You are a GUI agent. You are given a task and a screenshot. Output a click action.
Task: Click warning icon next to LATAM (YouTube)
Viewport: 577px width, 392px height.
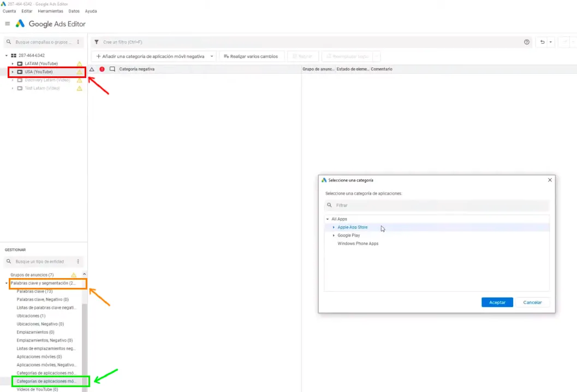(x=79, y=64)
